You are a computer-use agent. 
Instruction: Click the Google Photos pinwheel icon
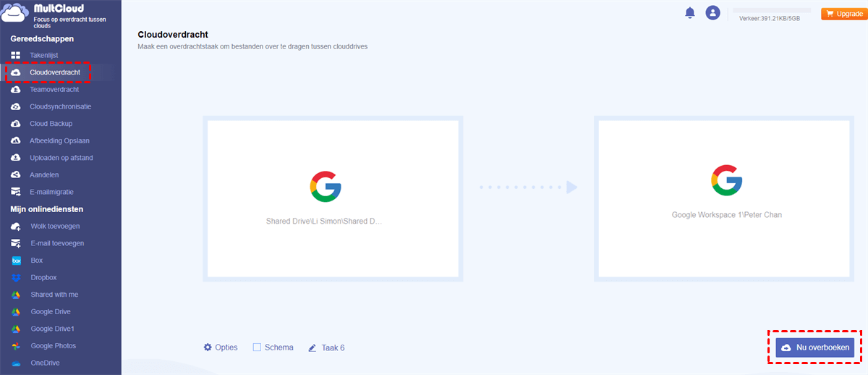coord(16,346)
